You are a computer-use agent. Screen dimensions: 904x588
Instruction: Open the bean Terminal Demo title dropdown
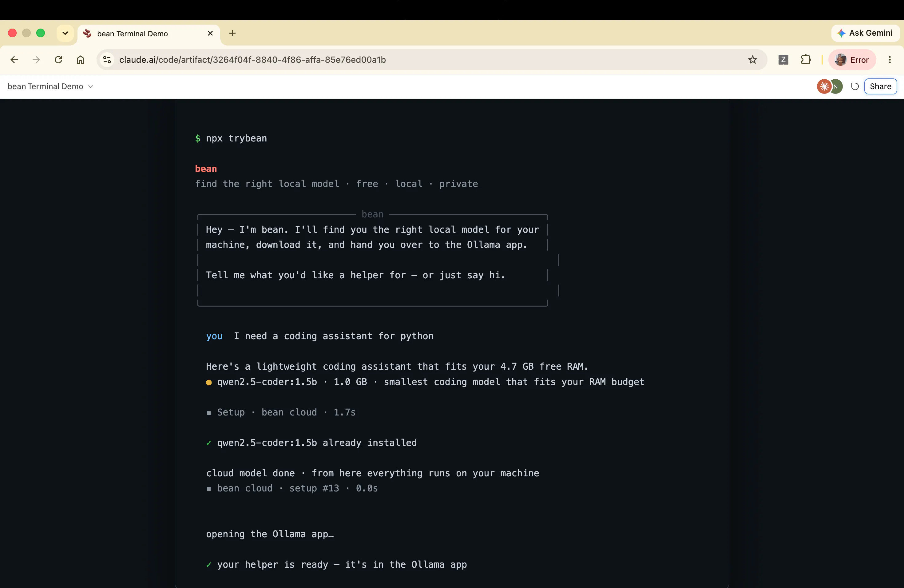(50, 86)
